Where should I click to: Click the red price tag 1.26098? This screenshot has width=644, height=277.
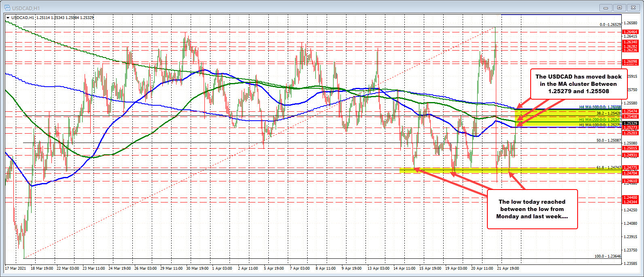click(x=631, y=61)
